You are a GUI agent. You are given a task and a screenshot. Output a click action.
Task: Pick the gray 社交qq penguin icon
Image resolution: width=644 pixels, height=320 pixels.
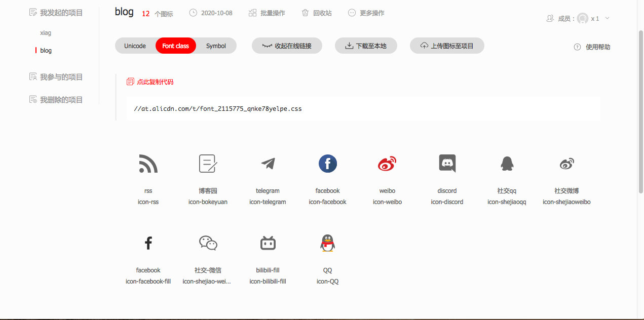click(x=507, y=164)
